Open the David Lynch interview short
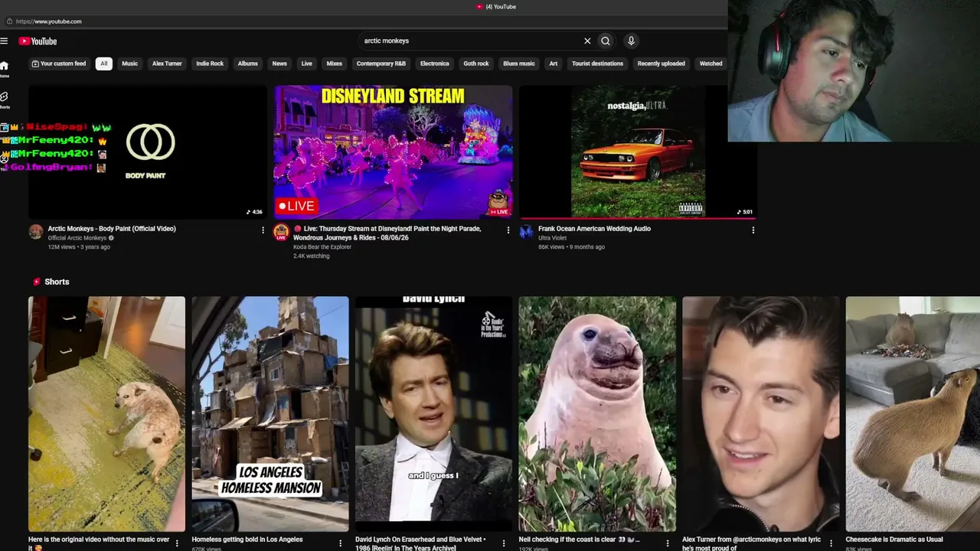The width and height of the screenshot is (980, 551). pyautogui.click(x=433, y=414)
